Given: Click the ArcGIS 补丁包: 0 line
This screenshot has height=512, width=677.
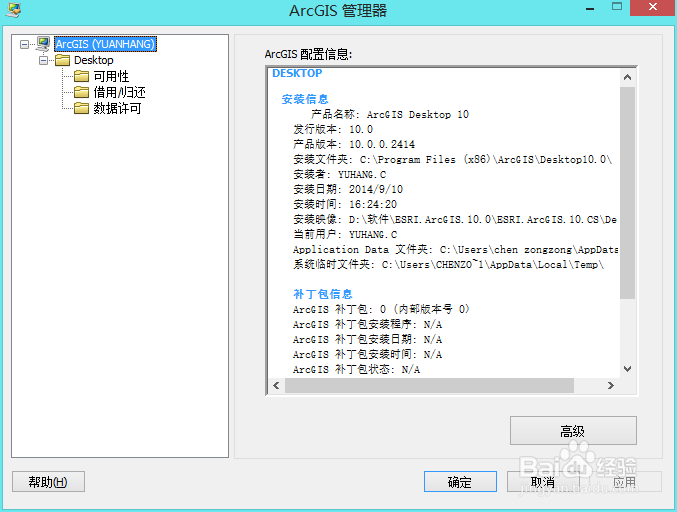Looking at the screenshot, I should (x=381, y=310).
